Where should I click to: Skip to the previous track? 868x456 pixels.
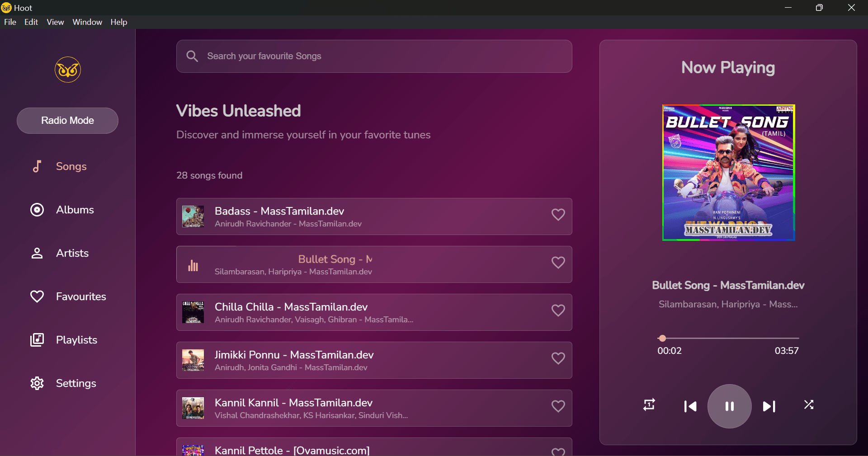coord(690,406)
